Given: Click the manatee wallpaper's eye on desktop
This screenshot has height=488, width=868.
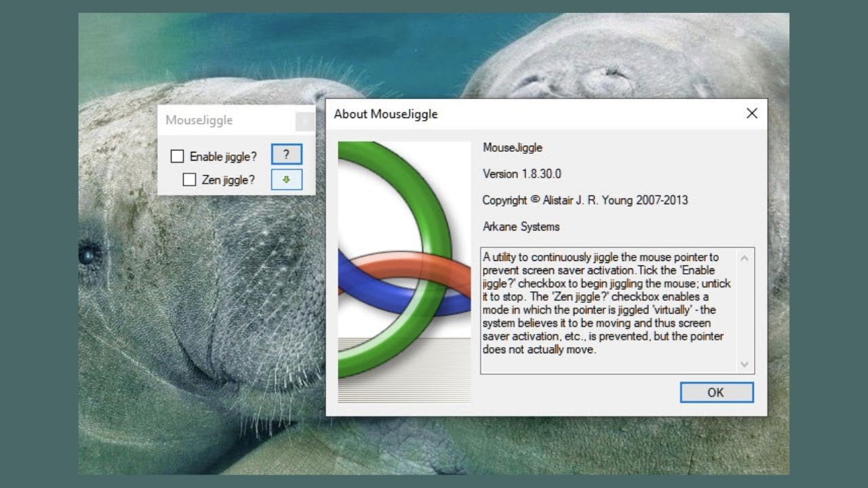Looking at the screenshot, I should (87, 255).
